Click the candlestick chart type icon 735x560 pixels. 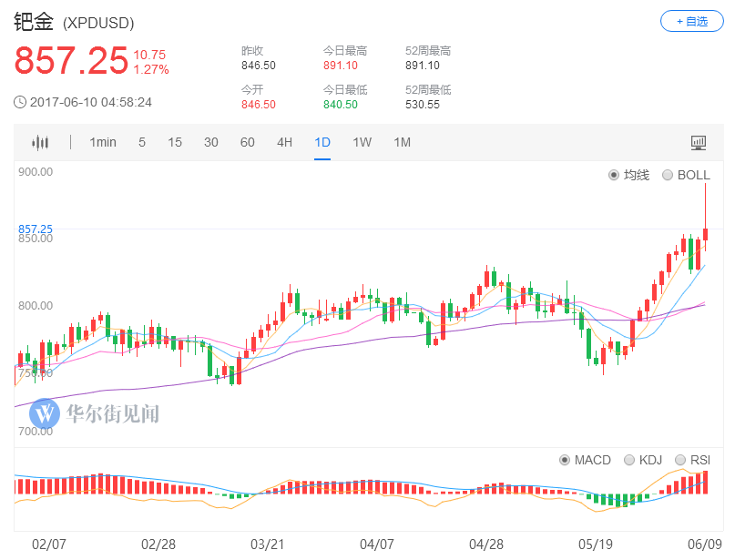click(40, 142)
